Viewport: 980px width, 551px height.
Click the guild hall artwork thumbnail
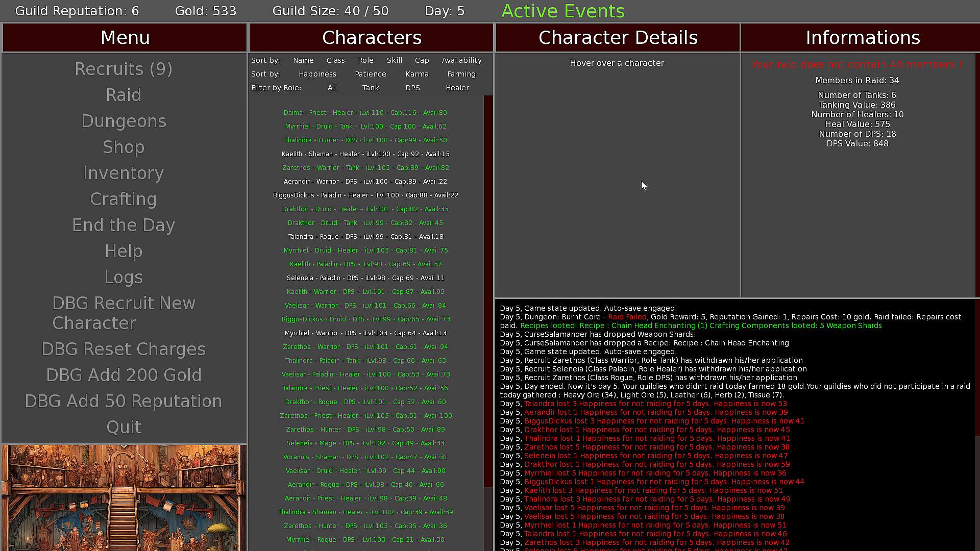click(124, 497)
